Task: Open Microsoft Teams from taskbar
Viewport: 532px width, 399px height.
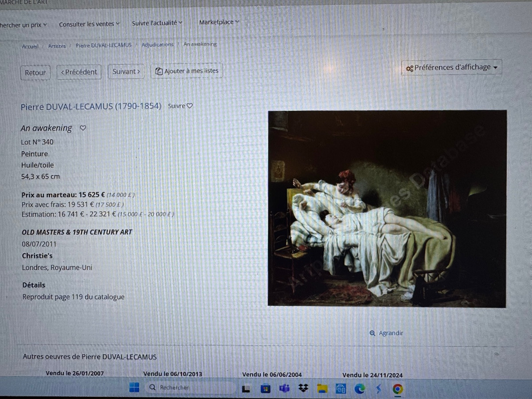Action: tap(284, 389)
